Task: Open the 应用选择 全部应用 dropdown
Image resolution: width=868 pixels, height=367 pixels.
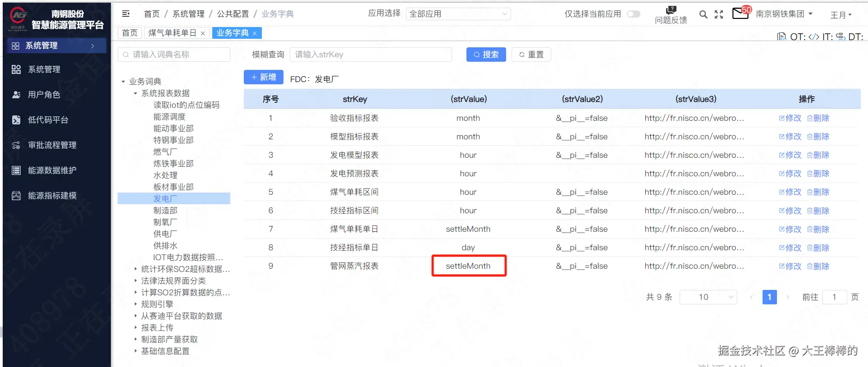Action: tap(458, 14)
